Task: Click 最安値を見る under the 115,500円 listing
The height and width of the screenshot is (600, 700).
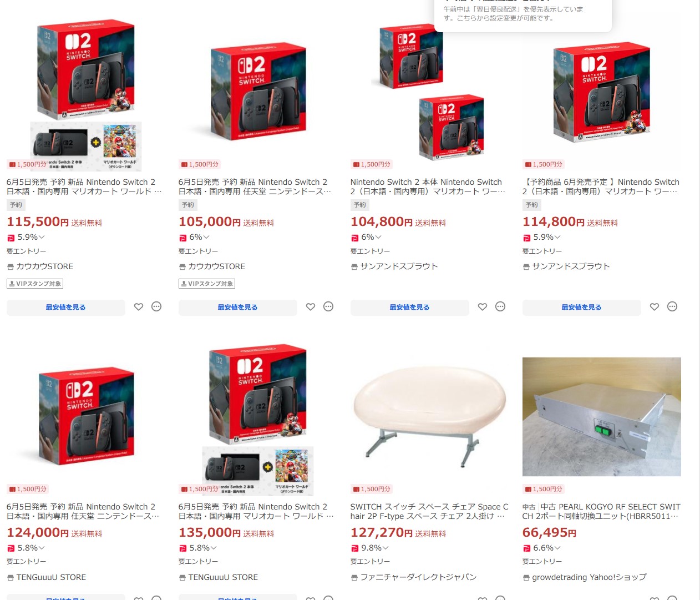Action: point(66,307)
